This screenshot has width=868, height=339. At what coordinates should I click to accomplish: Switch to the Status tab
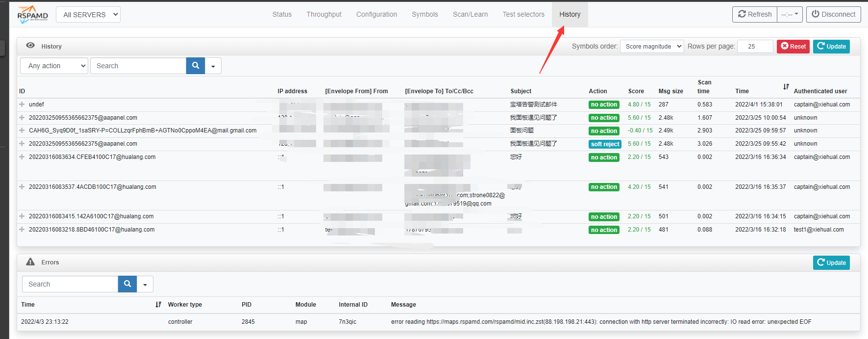tap(282, 14)
